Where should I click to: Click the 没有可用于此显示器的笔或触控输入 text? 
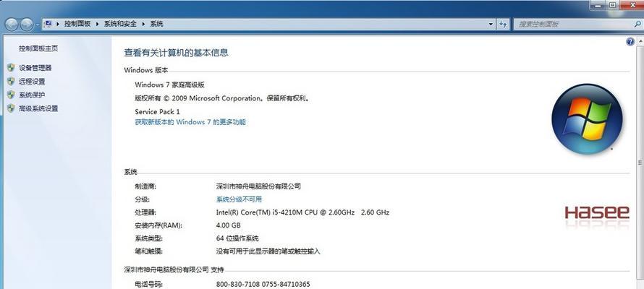[268, 251]
